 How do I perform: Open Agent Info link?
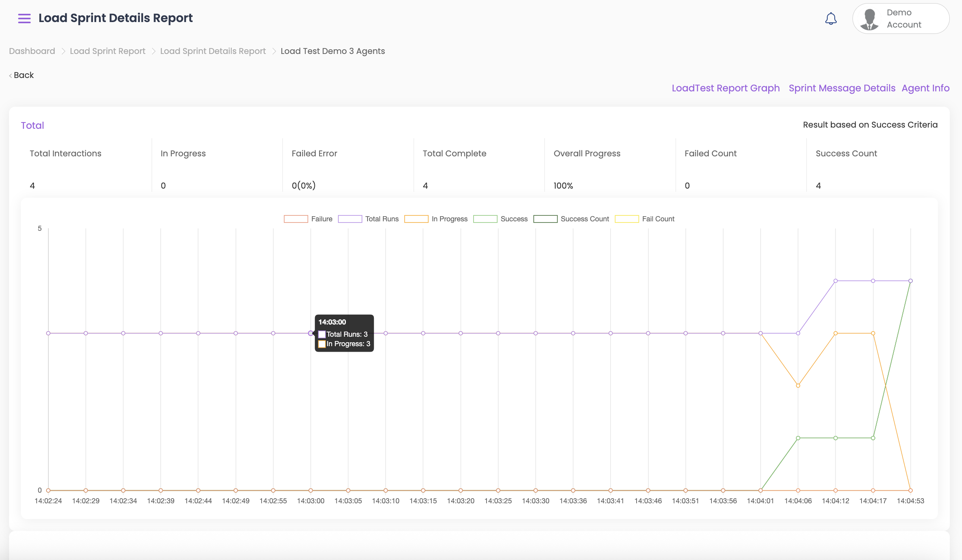click(x=925, y=88)
